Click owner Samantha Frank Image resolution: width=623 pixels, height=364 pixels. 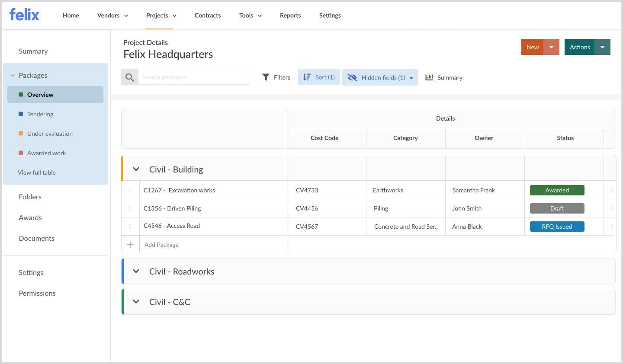coord(474,190)
